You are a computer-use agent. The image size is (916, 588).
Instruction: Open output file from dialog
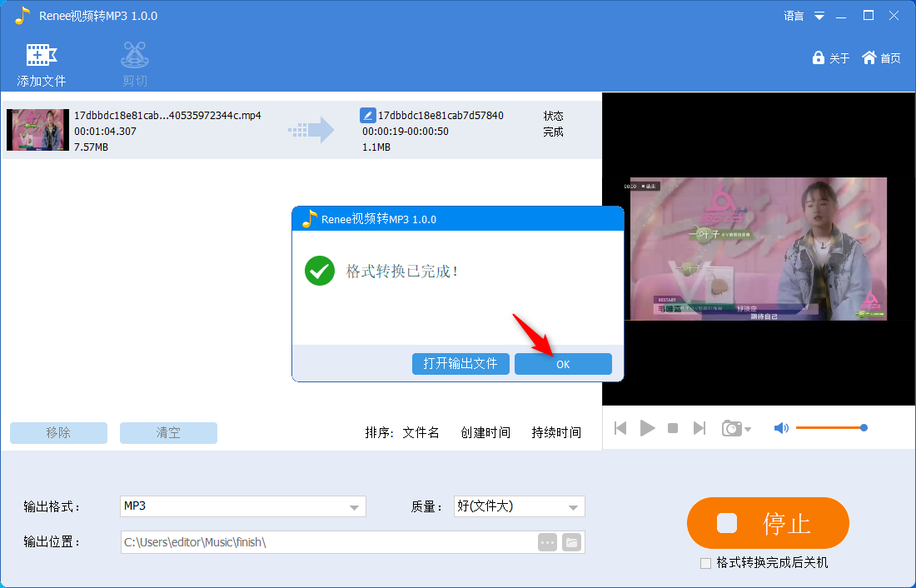coord(460,364)
